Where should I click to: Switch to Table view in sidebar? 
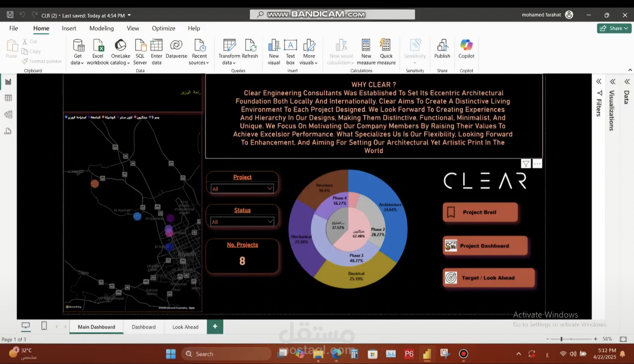click(x=8, y=98)
